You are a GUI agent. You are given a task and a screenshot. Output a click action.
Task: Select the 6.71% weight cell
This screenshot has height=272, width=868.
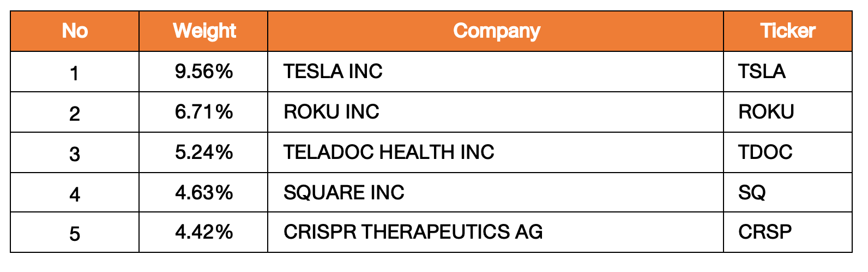pos(204,112)
